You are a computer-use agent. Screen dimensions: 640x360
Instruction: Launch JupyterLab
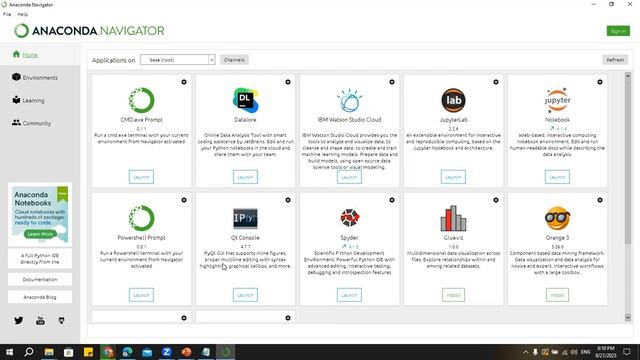453,177
